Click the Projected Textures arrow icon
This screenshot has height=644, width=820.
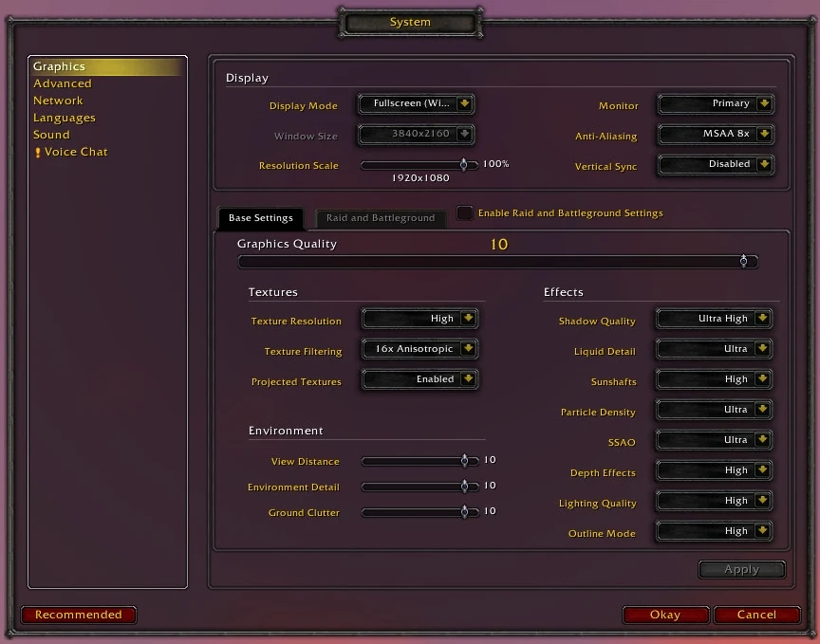[468, 379]
